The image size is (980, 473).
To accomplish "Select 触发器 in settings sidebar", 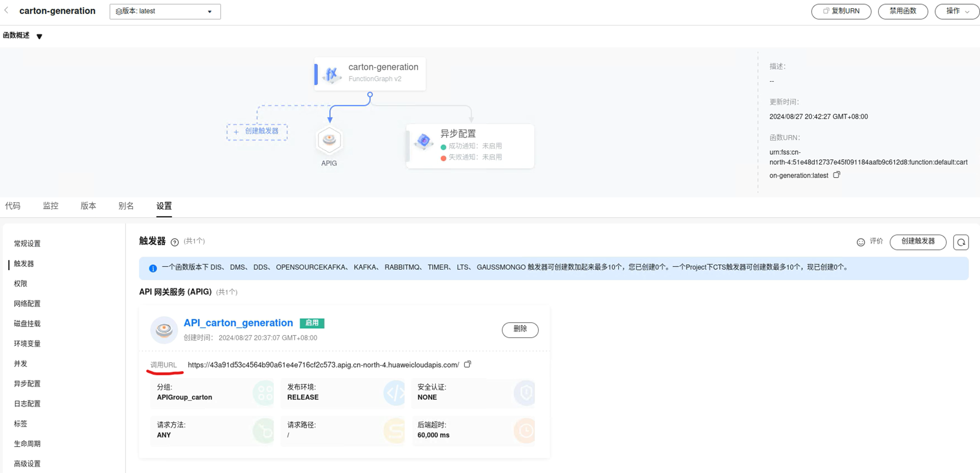I will tap(24, 263).
